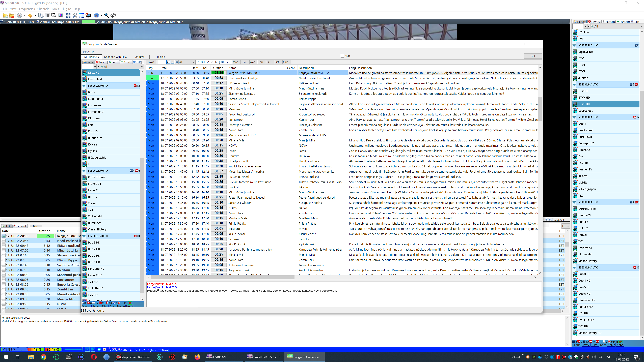Image resolution: width=644 pixels, height=362 pixels.
Task: Click the search button in Program Guide filter
Action: coord(168,62)
